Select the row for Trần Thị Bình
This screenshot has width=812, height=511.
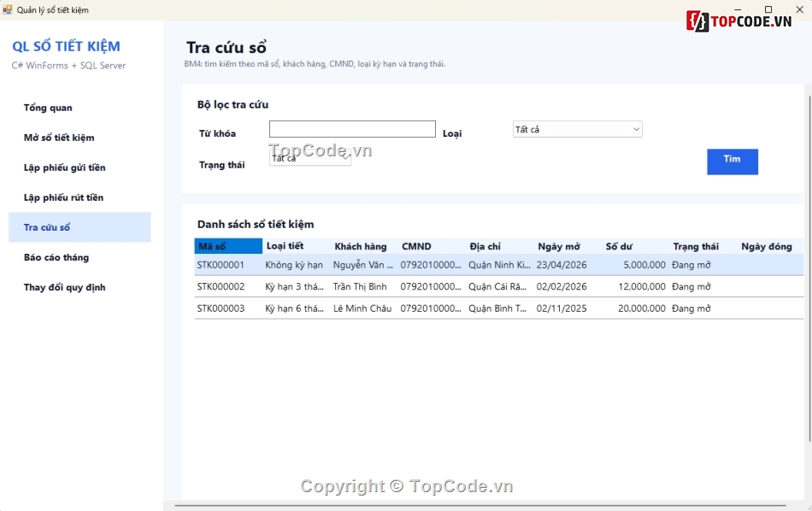pos(498,287)
